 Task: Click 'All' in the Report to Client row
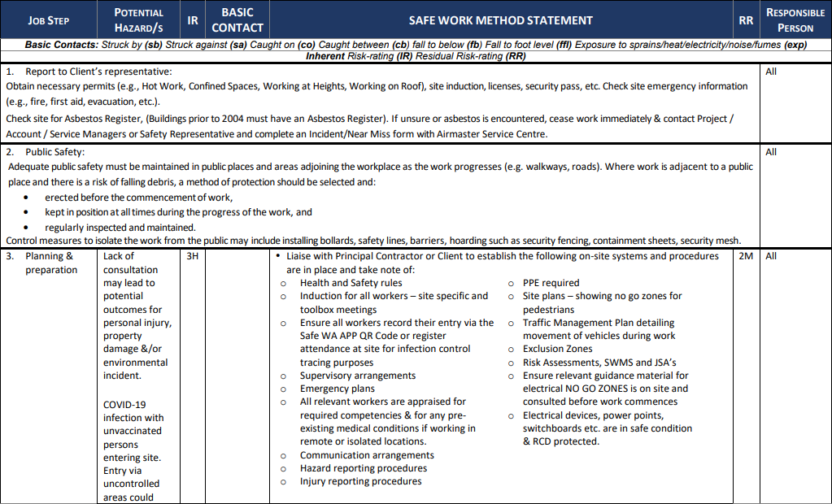tap(771, 72)
